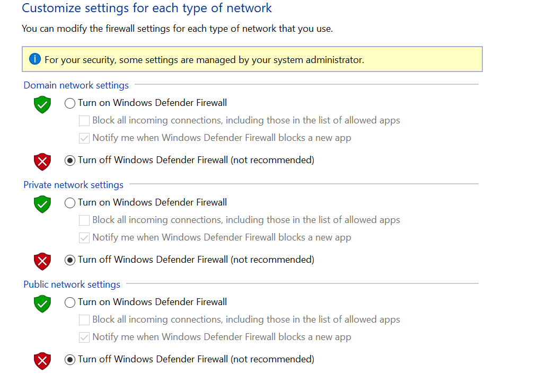Click green shield icon under Public network settings

[42, 304]
